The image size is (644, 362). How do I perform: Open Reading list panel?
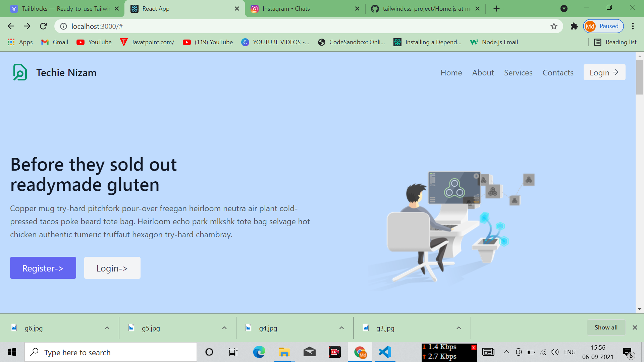[615, 42]
